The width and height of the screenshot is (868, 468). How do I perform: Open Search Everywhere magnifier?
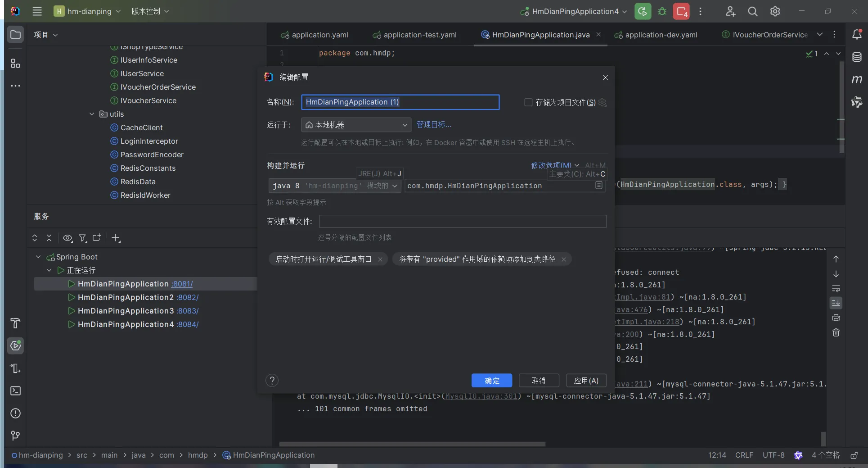click(752, 11)
